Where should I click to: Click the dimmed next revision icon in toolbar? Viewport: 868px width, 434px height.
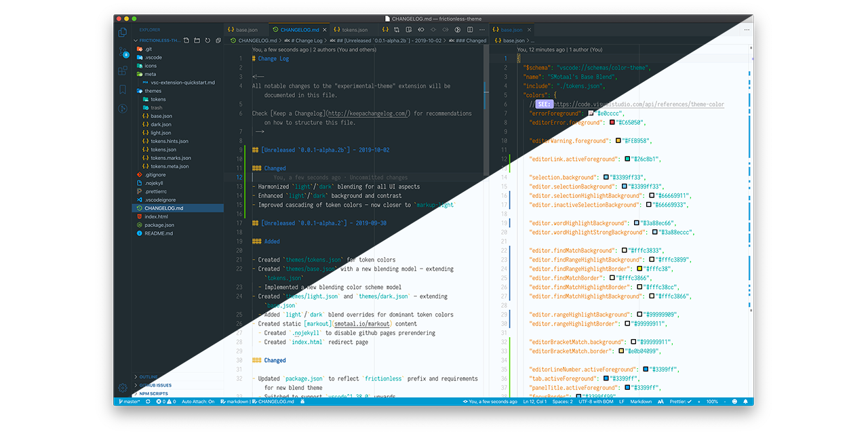[445, 30]
